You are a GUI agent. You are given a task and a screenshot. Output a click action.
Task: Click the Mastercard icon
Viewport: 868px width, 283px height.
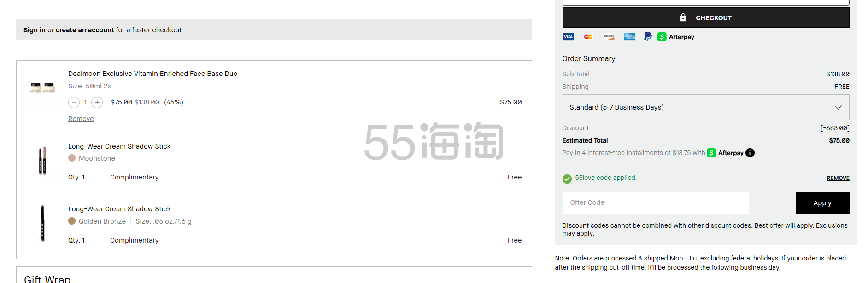pyautogui.click(x=588, y=37)
